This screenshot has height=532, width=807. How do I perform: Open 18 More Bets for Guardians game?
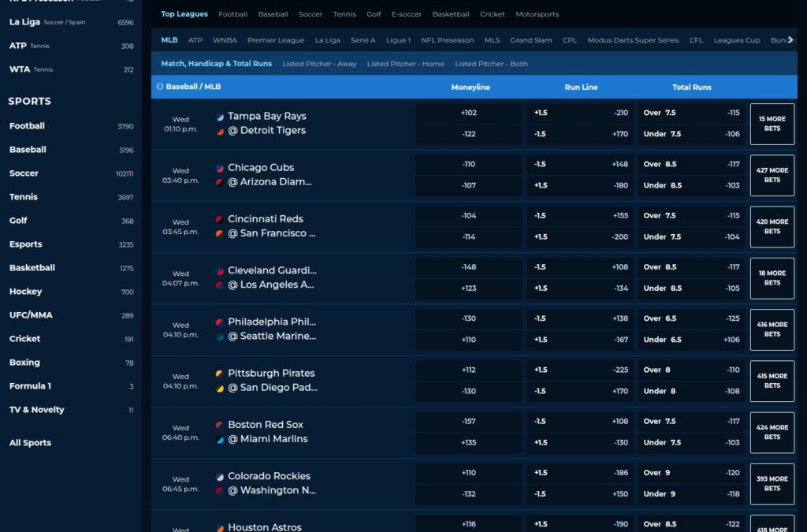[772, 278]
